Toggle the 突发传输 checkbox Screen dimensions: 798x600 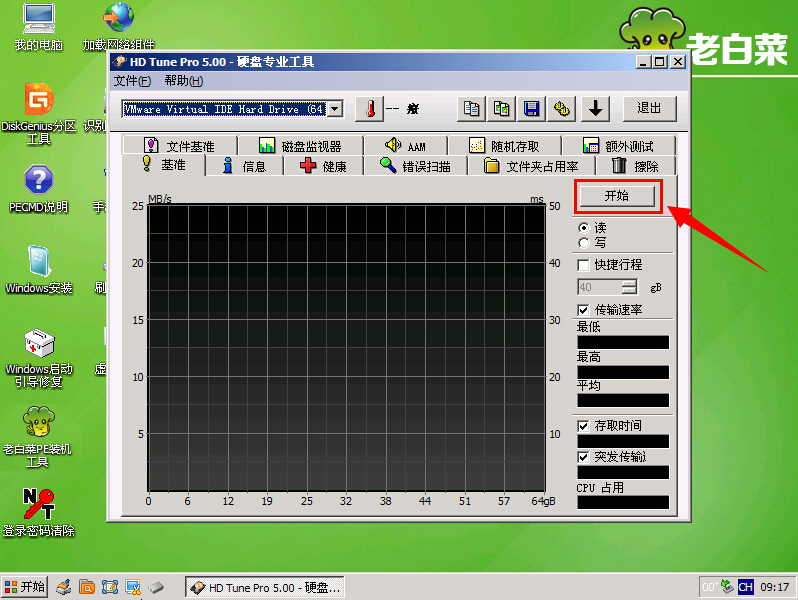tap(583, 457)
